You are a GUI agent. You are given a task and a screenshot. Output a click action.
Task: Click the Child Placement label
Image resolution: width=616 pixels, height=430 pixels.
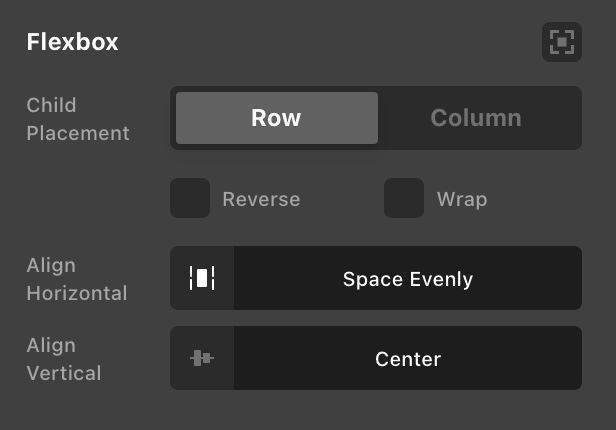(78, 119)
